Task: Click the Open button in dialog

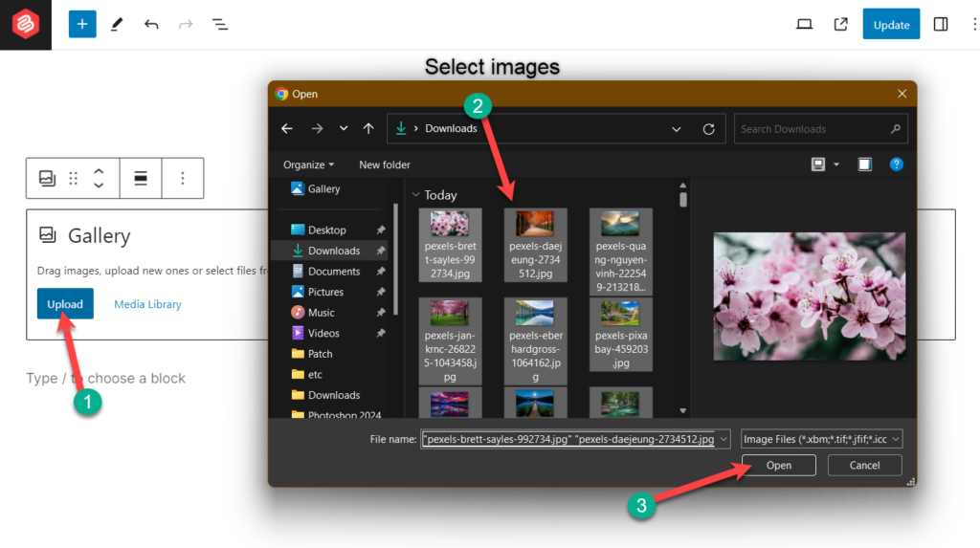Action: pyautogui.click(x=779, y=465)
